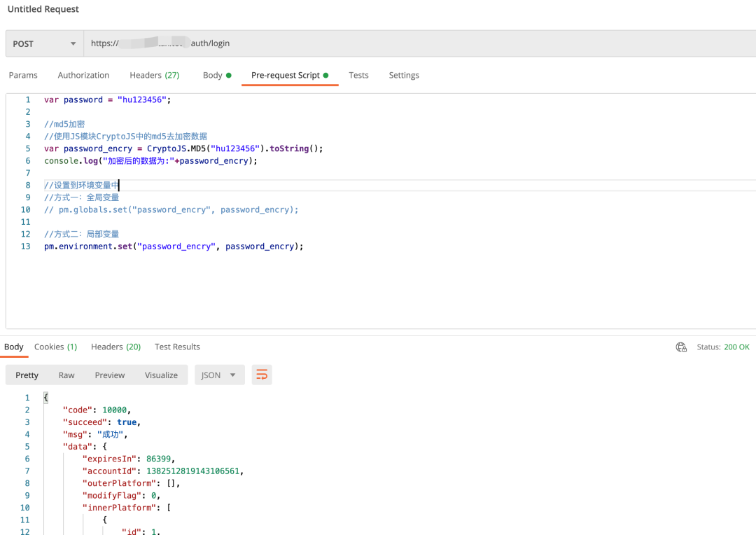Open the network information globe icon
The image size is (756, 535).
point(681,347)
